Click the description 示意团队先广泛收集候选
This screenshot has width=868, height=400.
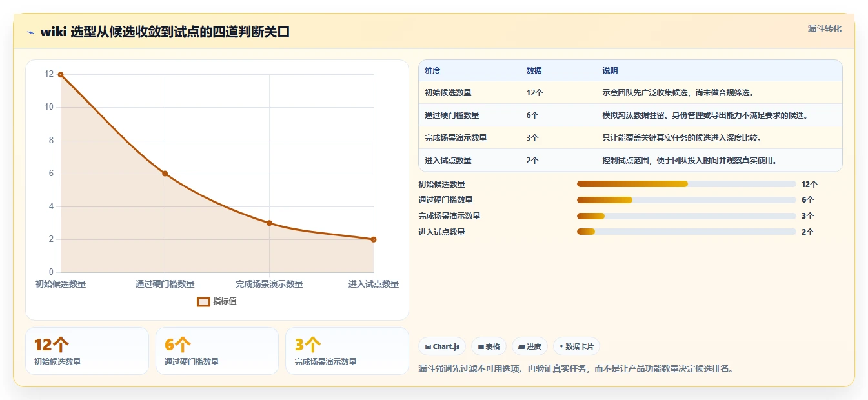click(x=678, y=93)
